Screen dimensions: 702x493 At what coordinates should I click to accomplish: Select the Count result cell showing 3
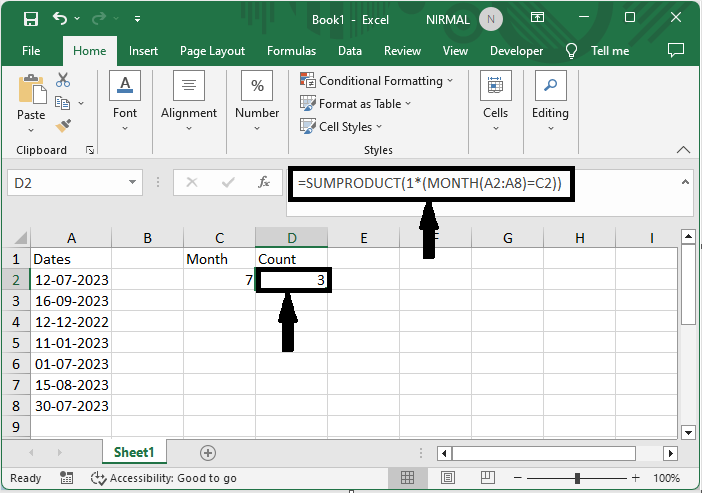pyautogui.click(x=293, y=280)
